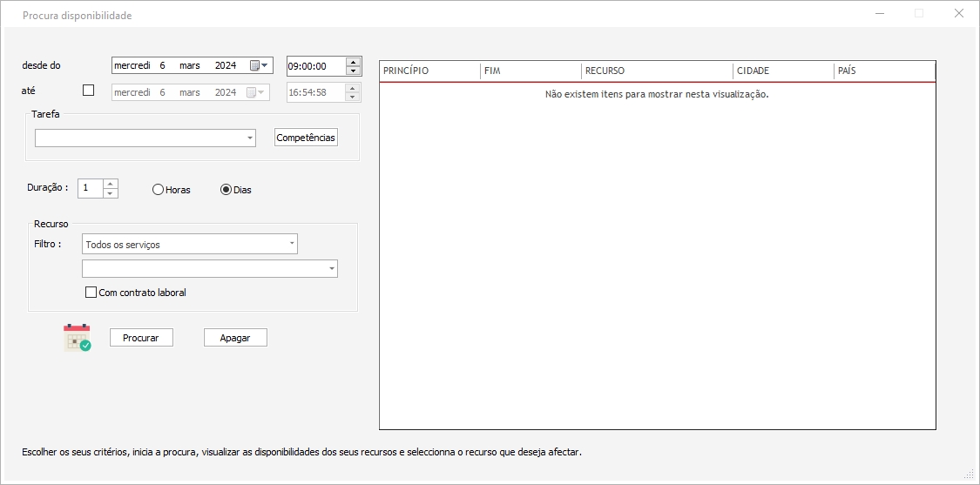The image size is (980, 485).
Task: Click the calendar checkmark icon beside Procurar
Action: coord(77,338)
